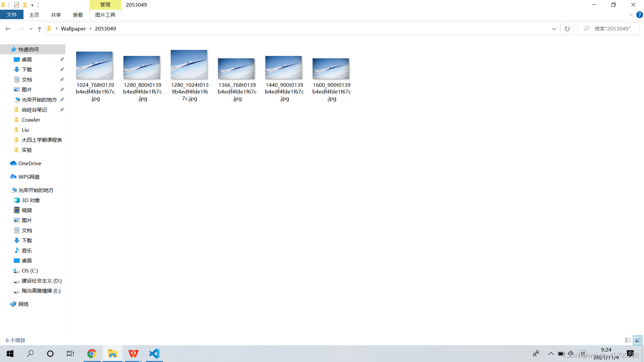Open the Windows Start menu
This screenshot has height=362, width=644.
click(x=10, y=354)
